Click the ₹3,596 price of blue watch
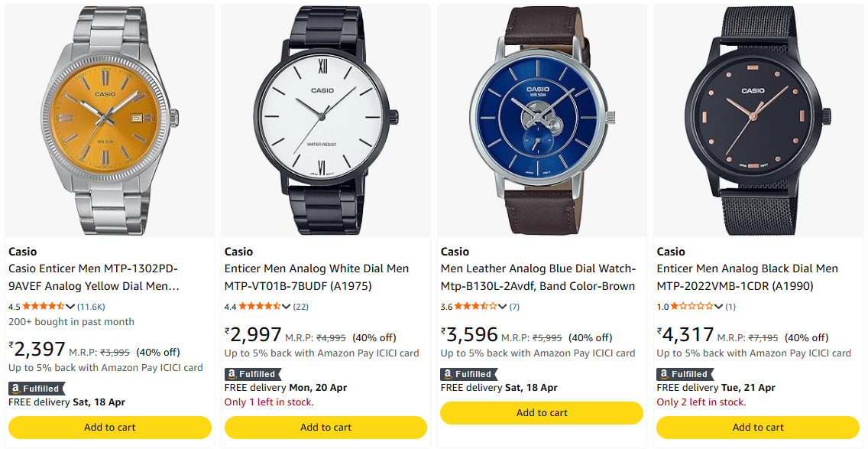The height and width of the screenshot is (449, 868). point(471,335)
